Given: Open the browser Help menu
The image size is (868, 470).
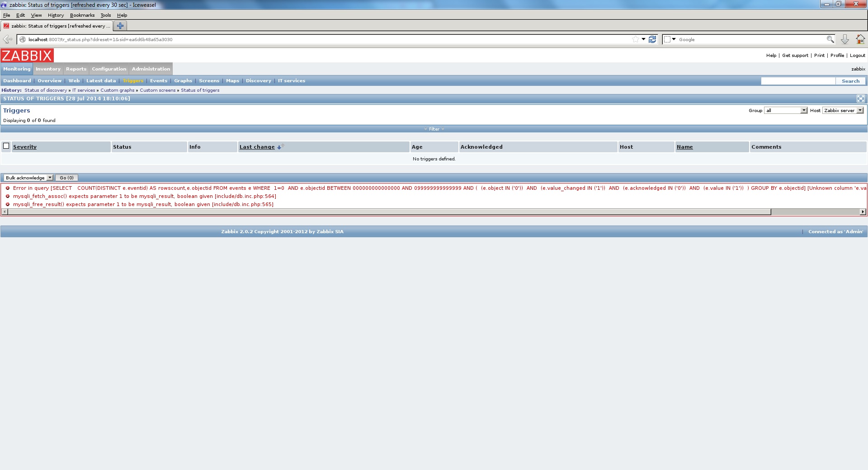Looking at the screenshot, I should 122,15.
